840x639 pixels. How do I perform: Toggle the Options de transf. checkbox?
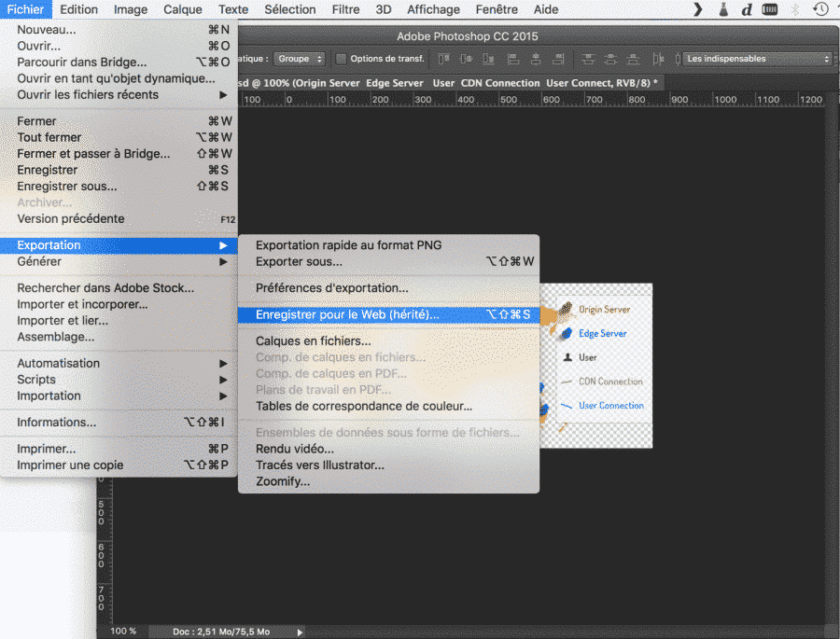(x=342, y=59)
